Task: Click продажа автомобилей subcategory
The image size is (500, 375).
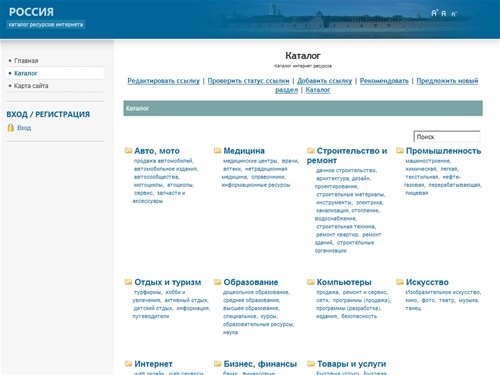Action: pyautogui.click(x=163, y=161)
